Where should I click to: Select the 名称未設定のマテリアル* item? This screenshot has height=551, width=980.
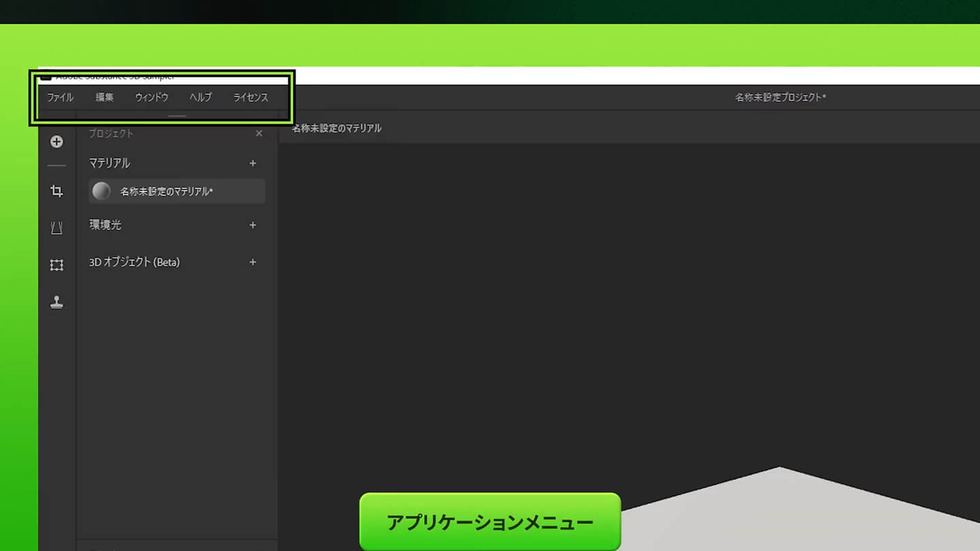pos(177,192)
